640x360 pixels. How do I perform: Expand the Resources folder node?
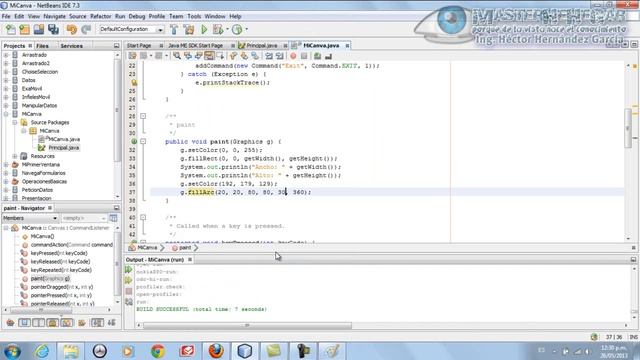(x=15, y=156)
